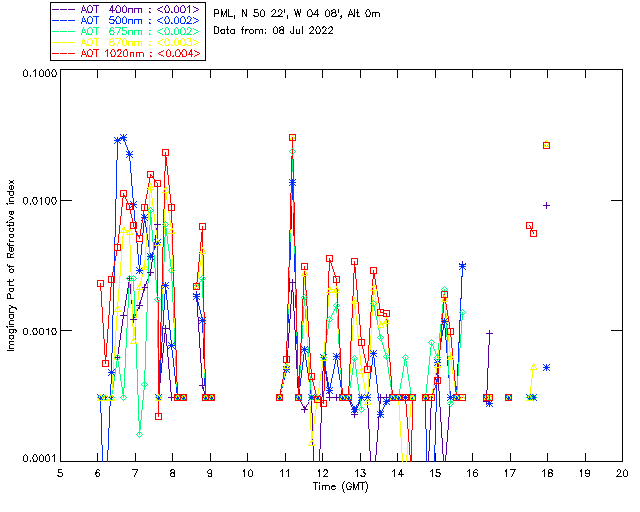Click the AOT 400nm legend entry

coord(128,8)
